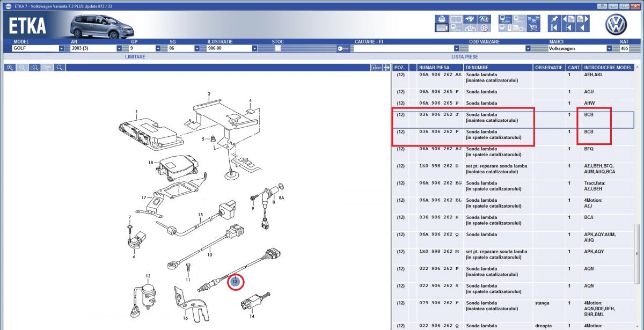Expand the SG dropdown
644x330 pixels.
[x=196, y=48]
